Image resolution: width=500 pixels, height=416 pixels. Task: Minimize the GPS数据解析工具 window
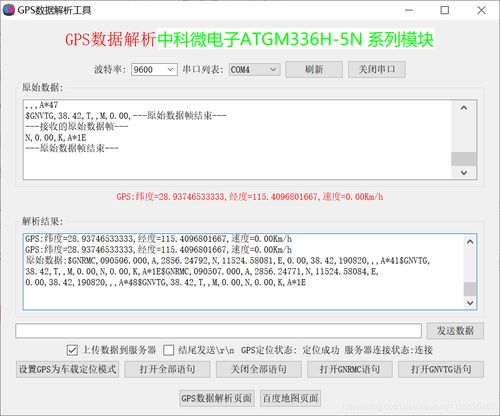pyautogui.click(x=409, y=10)
